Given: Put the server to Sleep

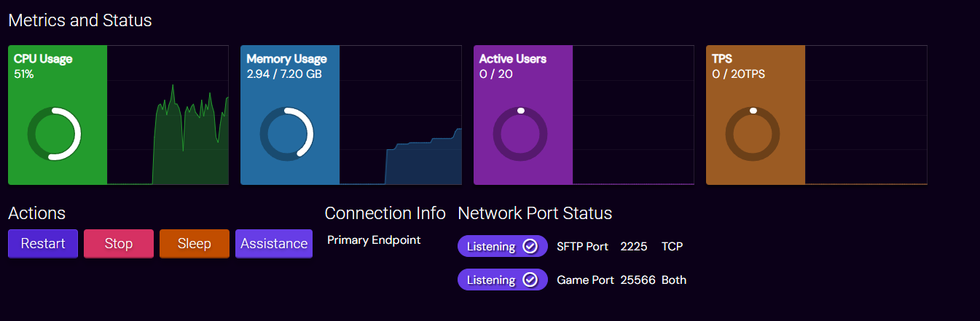Looking at the screenshot, I should [195, 244].
